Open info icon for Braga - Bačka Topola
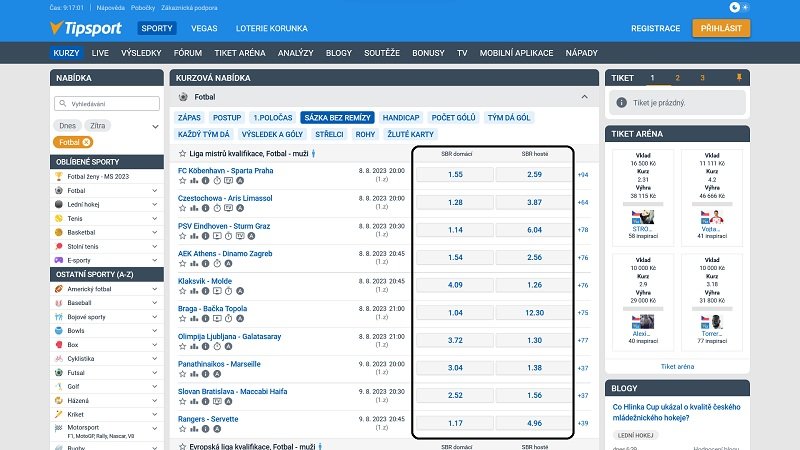Viewport: 800px width, 450px height. pyautogui.click(x=205, y=318)
